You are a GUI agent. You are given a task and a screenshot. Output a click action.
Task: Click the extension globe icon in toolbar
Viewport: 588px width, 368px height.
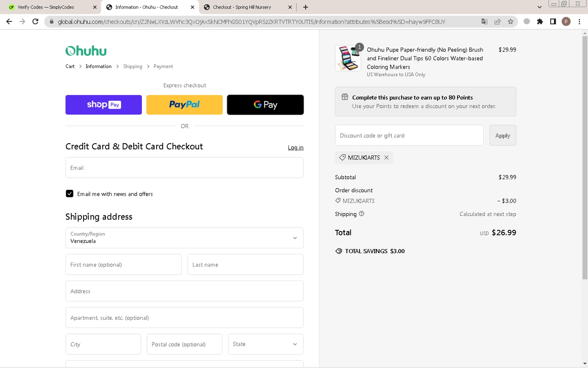click(527, 22)
